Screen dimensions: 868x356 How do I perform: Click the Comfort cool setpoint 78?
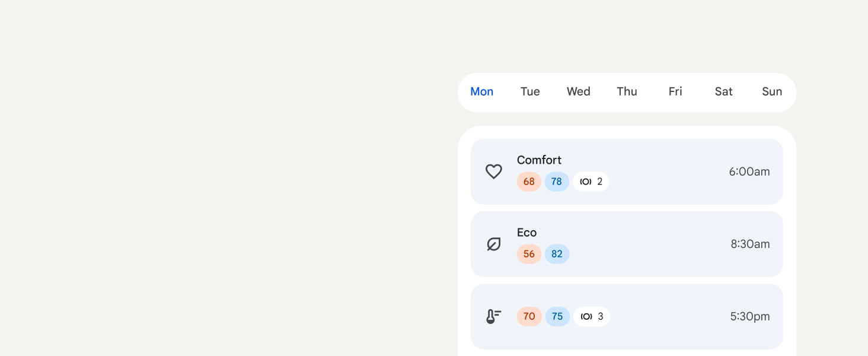(x=557, y=182)
